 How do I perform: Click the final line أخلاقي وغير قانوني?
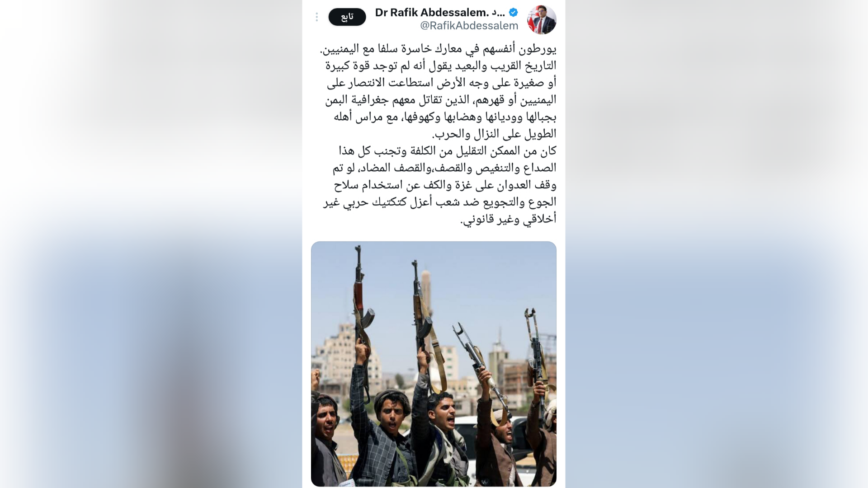point(508,220)
